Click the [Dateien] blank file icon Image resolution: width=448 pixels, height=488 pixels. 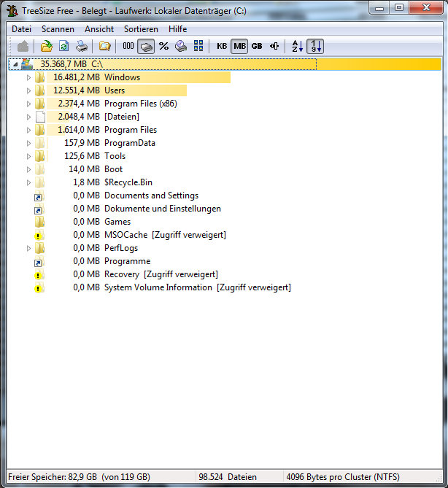pos(40,117)
